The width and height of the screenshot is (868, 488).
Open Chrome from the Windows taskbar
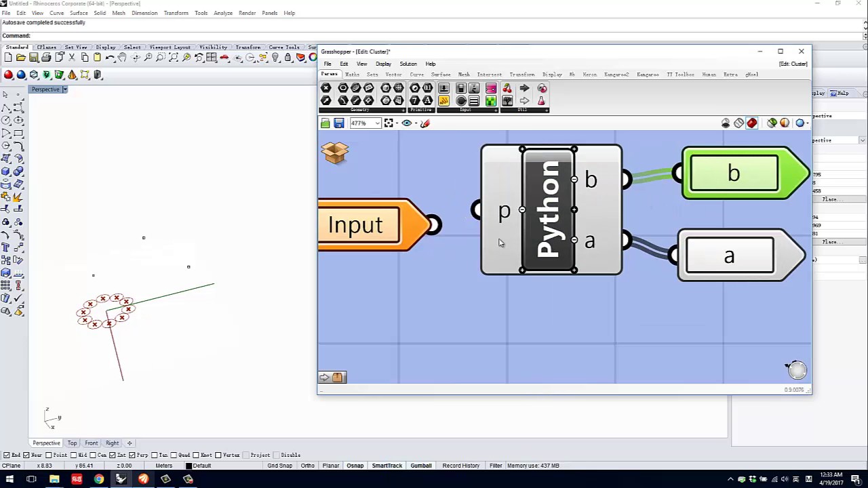(99, 480)
